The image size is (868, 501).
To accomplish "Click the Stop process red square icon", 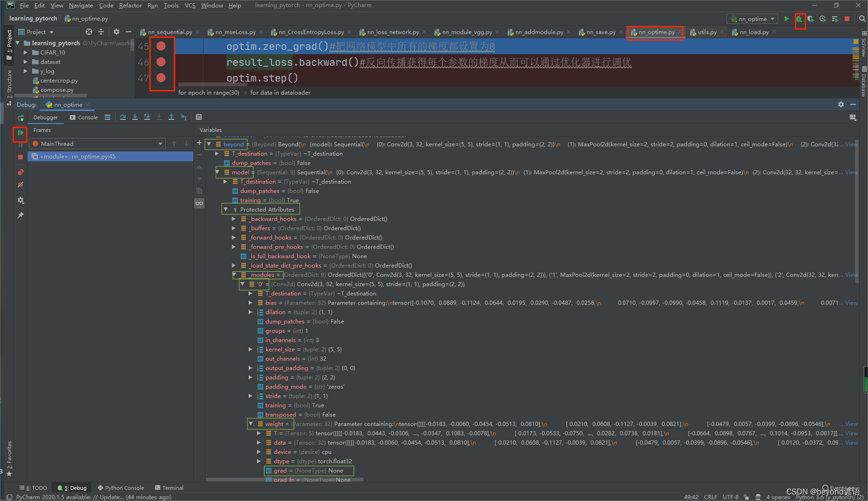I will (847, 19).
